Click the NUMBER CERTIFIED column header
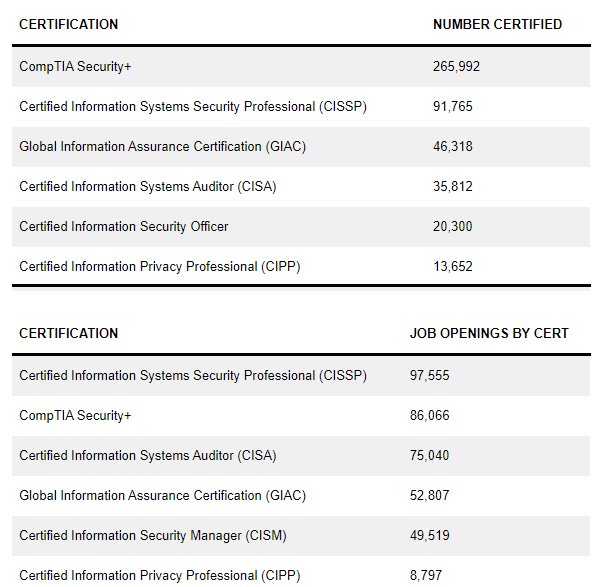The width and height of the screenshot is (607, 587). point(497,24)
